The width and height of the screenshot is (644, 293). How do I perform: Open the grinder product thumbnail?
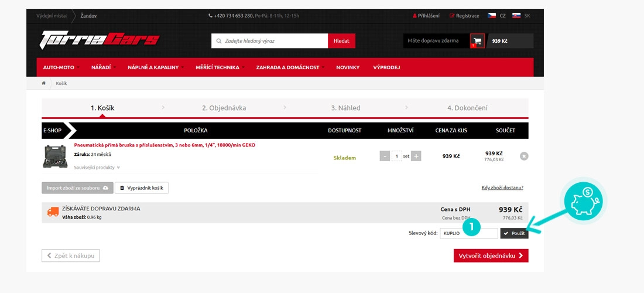click(x=55, y=156)
